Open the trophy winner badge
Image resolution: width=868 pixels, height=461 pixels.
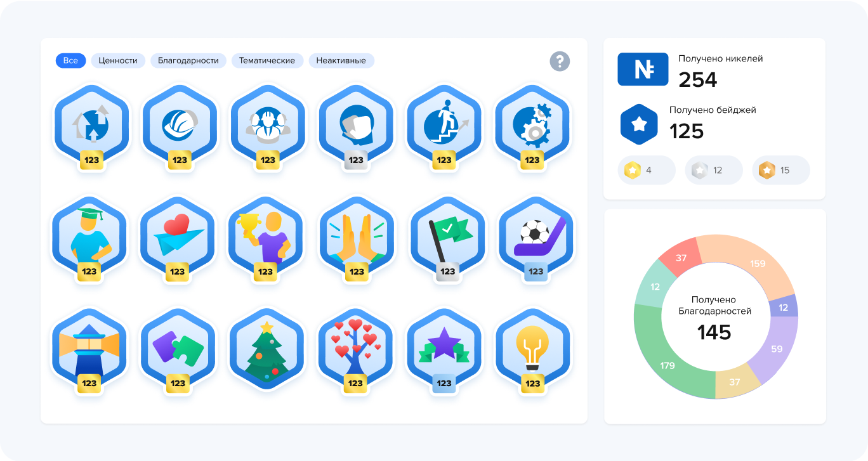pyautogui.click(x=266, y=236)
